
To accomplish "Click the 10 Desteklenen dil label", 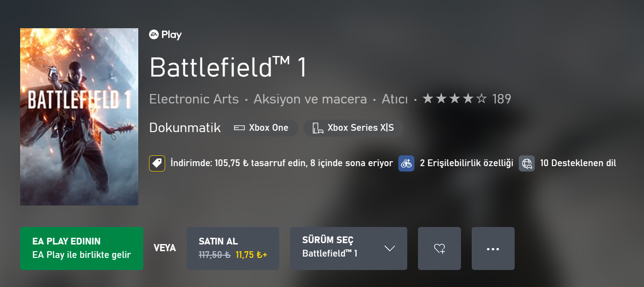I will point(578,163).
